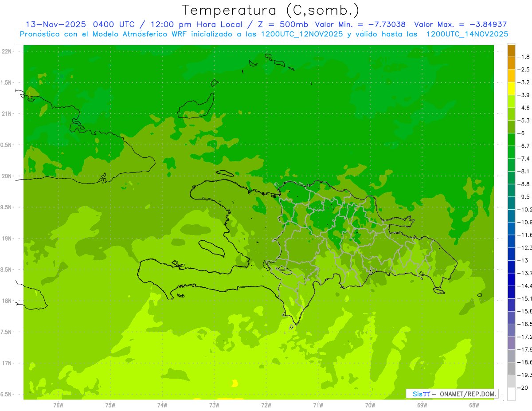The height and width of the screenshot is (411, 532).
Task: Click the legend swatch between -8.1 and -8.8
Action: point(511,177)
